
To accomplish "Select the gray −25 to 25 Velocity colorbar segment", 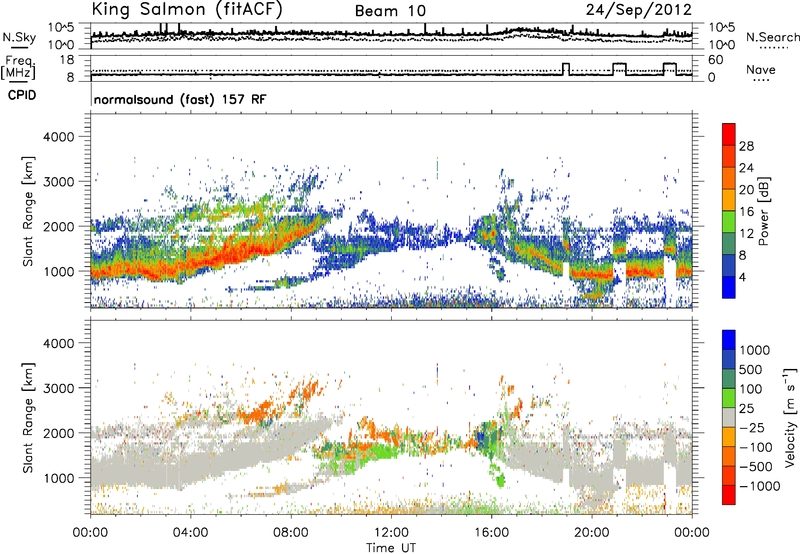I will click(x=729, y=417).
